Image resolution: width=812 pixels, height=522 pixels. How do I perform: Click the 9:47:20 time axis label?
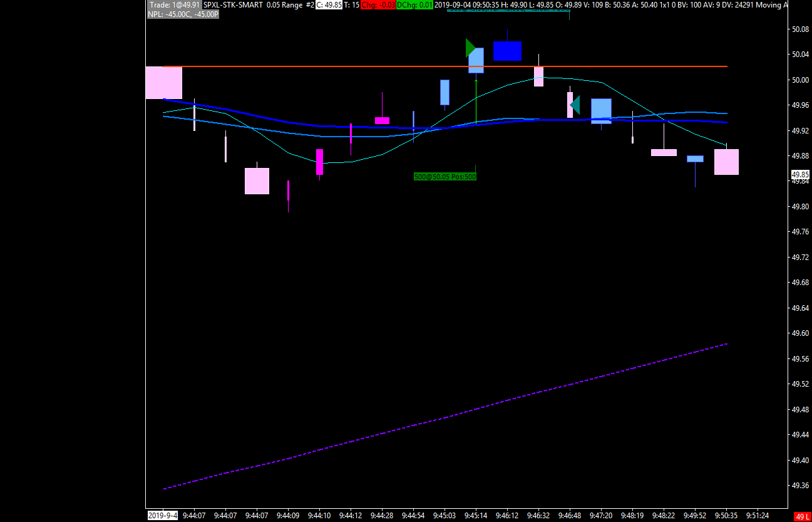[x=601, y=516]
